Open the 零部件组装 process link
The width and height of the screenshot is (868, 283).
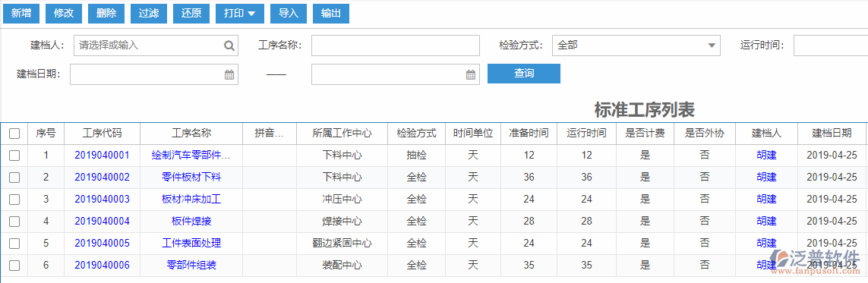[x=191, y=266]
